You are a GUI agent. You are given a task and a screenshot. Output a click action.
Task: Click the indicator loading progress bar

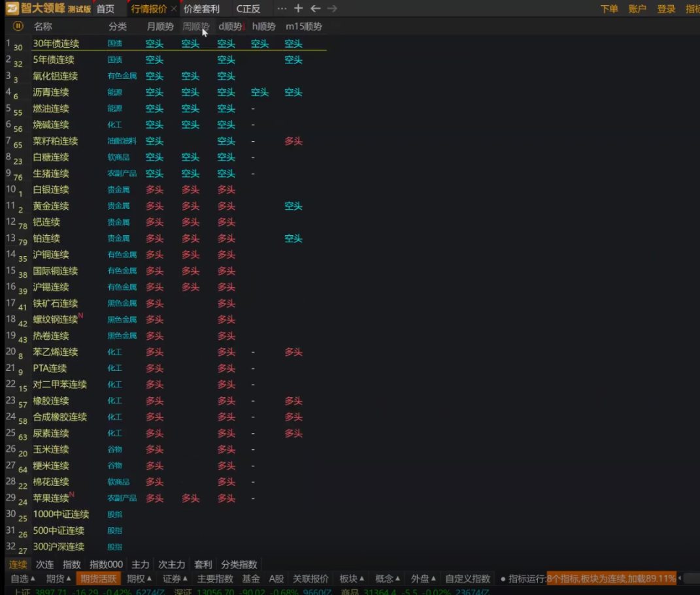point(611,579)
